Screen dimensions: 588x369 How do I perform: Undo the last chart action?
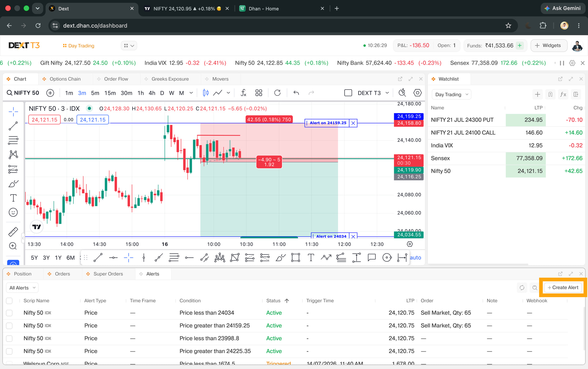point(296,93)
